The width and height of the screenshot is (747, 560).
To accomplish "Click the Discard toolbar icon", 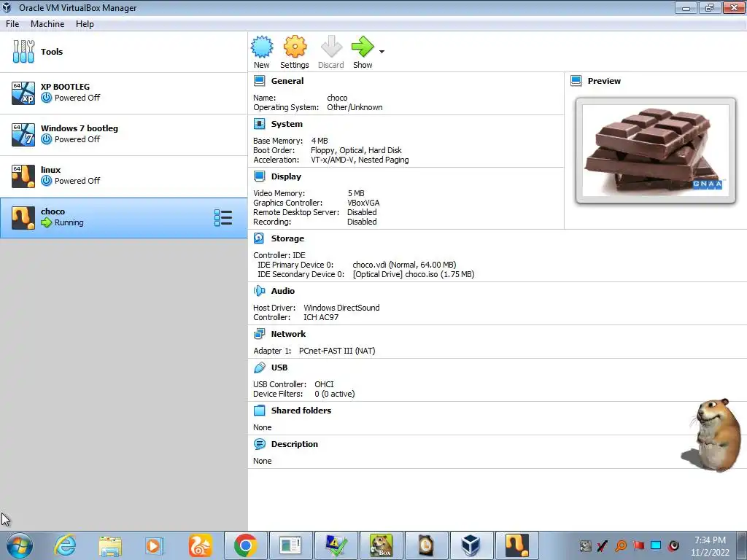I will [331, 47].
